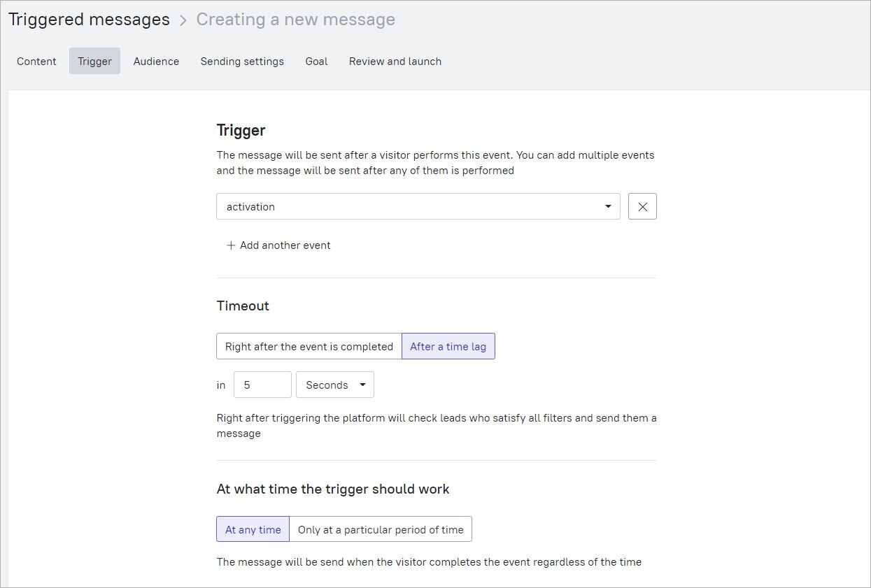Switch to the Content tab
Screen dimensions: 871x588
point(36,61)
